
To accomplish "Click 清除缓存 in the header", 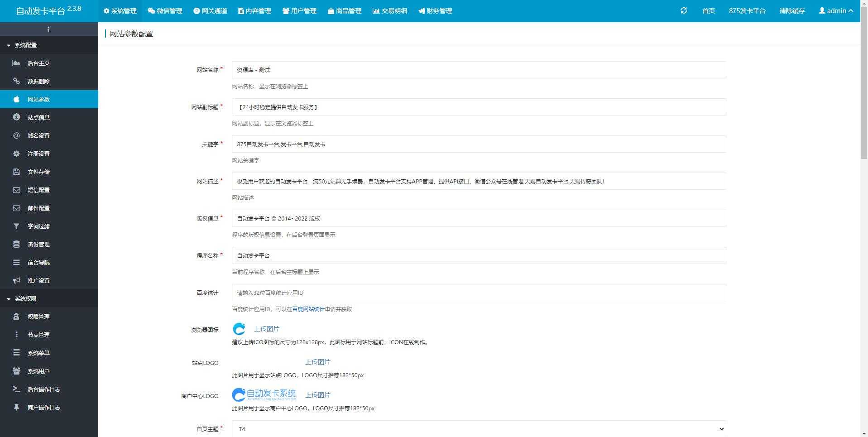I will coord(792,10).
